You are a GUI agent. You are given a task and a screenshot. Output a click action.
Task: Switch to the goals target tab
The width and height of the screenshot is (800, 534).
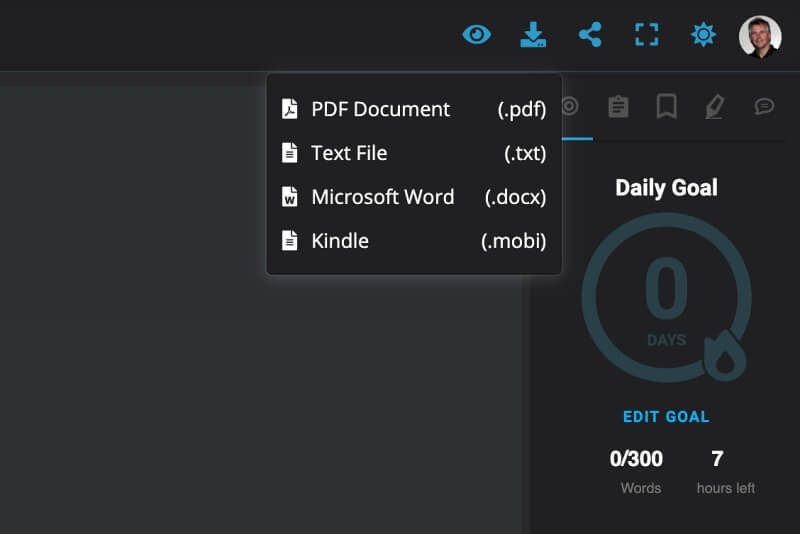(570, 106)
